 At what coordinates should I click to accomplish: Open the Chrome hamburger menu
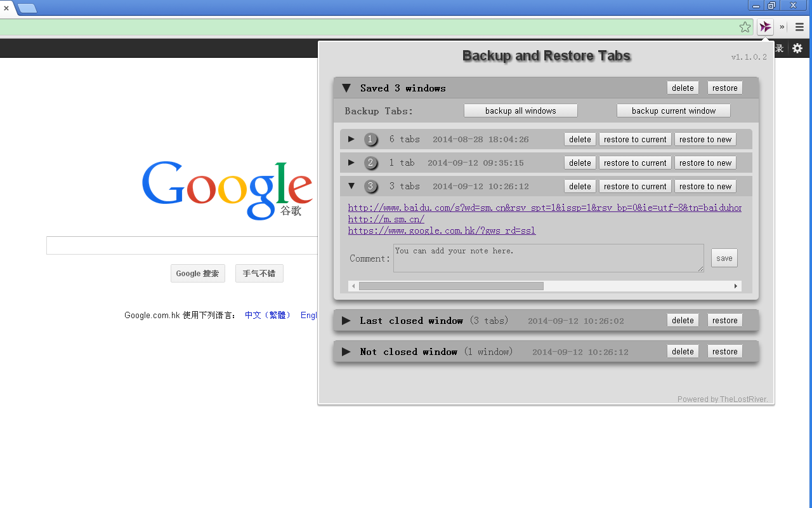(800, 27)
